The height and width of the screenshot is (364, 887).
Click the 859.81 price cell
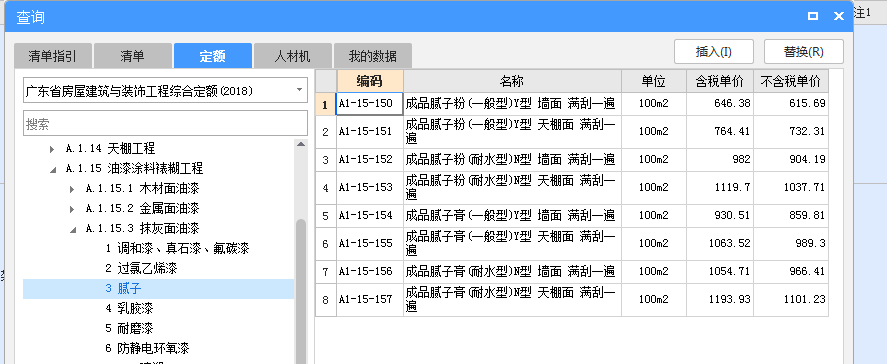(791, 216)
